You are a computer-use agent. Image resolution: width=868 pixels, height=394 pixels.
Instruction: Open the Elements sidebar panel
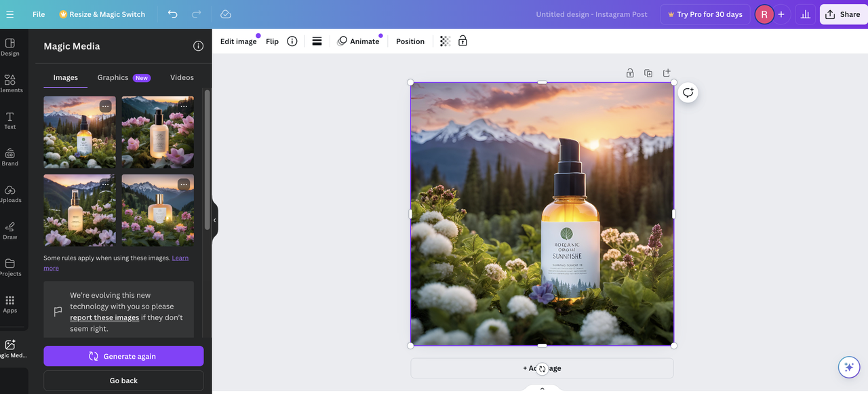(10, 83)
